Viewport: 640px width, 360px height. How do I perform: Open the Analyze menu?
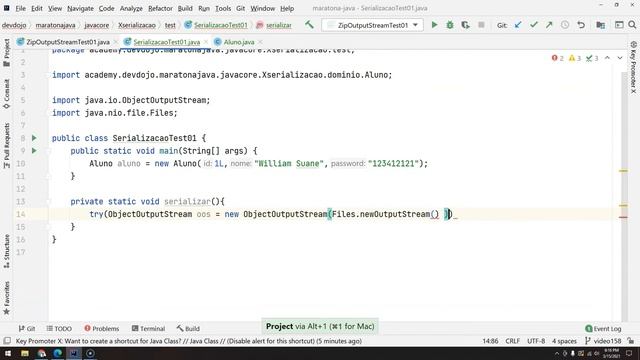131,8
